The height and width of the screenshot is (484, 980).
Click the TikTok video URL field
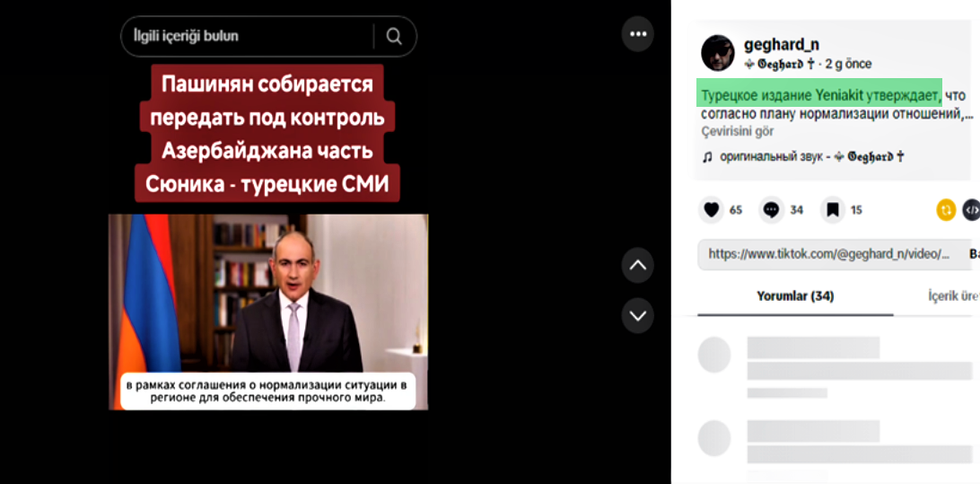tap(828, 254)
